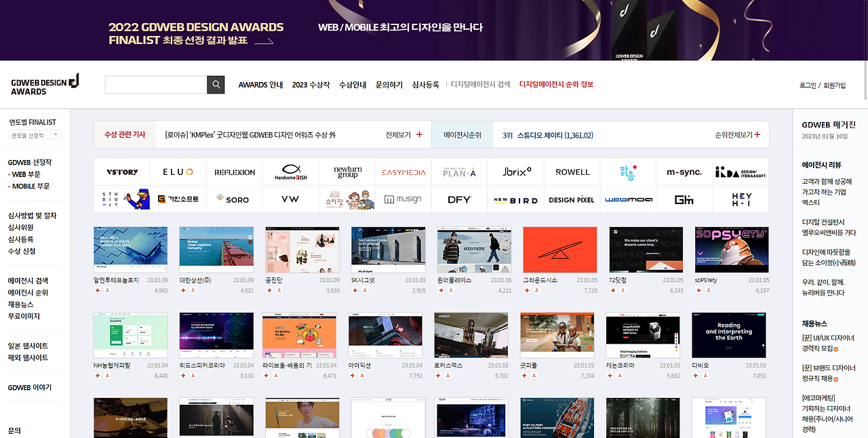Click red plus icon under 일연투테크놀로지
This screenshot has width=868, height=438.
click(98, 290)
